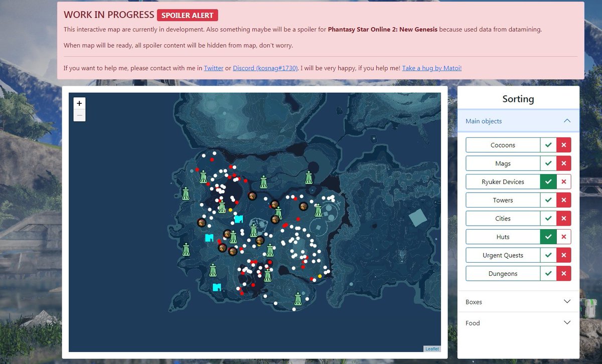Click the Dungeons label button
The height and width of the screenshot is (364, 602).
pos(503,274)
